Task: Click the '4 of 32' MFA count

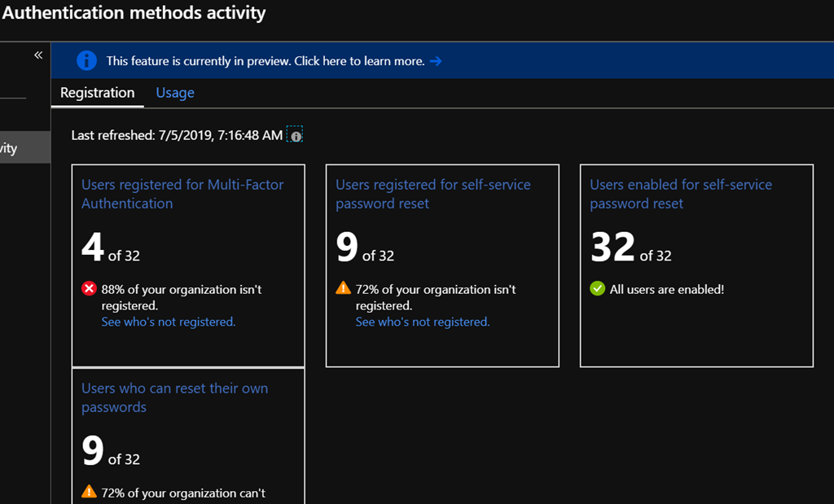Action: coord(111,248)
